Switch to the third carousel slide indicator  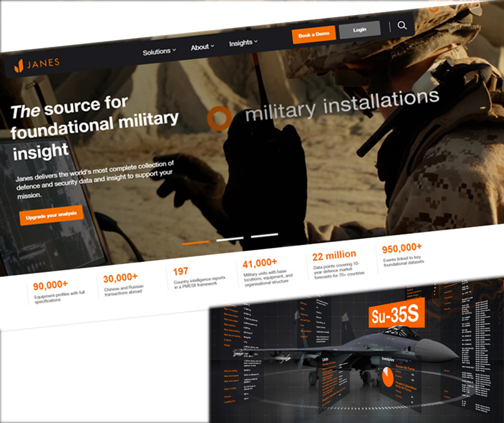(264, 235)
